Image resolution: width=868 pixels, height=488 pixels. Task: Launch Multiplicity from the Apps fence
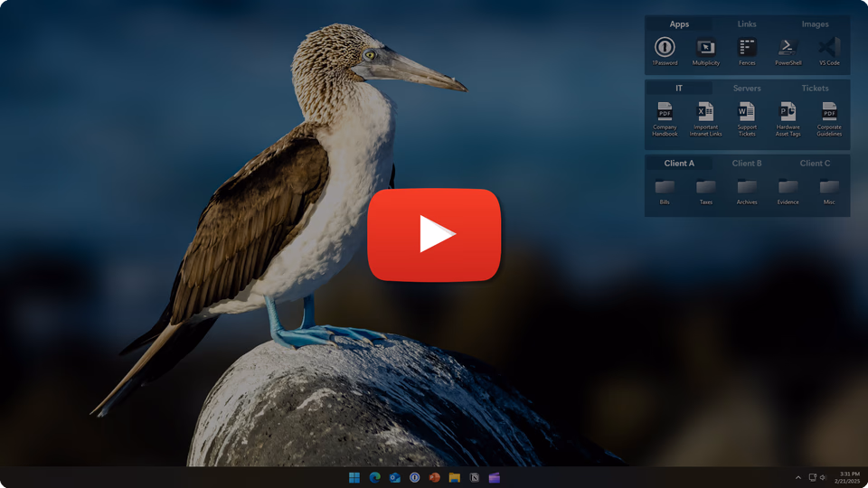(706, 52)
